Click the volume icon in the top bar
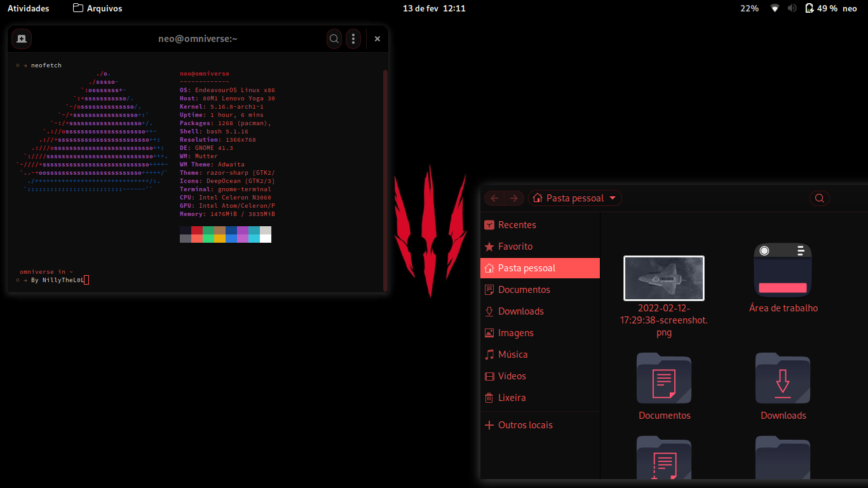The width and height of the screenshot is (868, 488). [792, 8]
